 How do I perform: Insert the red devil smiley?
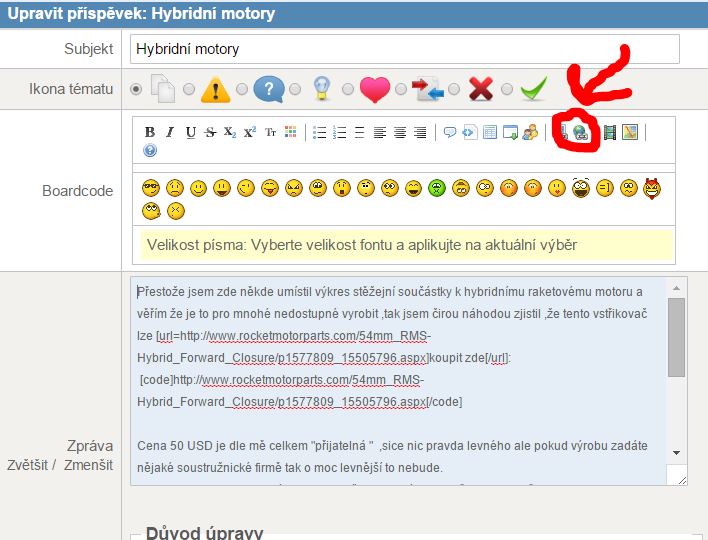coord(653,188)
